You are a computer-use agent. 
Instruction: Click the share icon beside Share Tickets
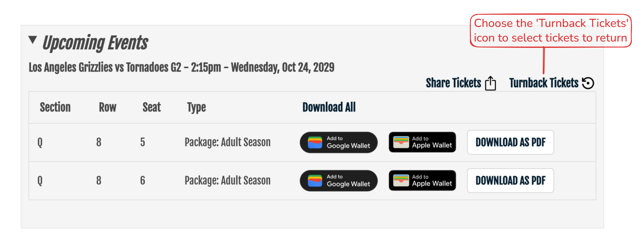pyautogui.click(x=490, y=83)
